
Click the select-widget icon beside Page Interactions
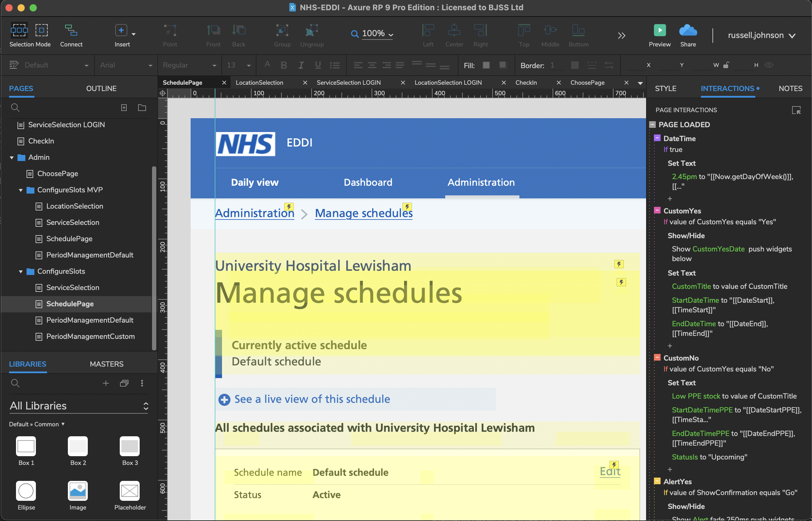(796, 110)
